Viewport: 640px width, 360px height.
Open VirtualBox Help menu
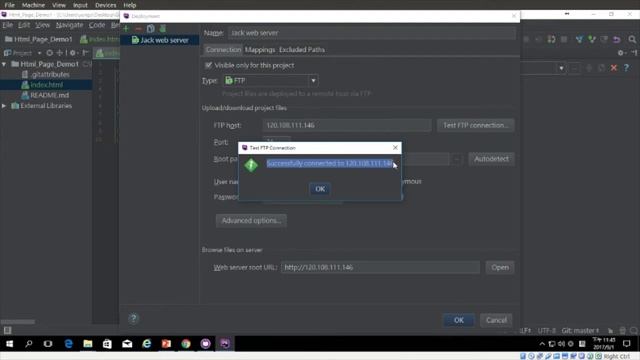130,5
